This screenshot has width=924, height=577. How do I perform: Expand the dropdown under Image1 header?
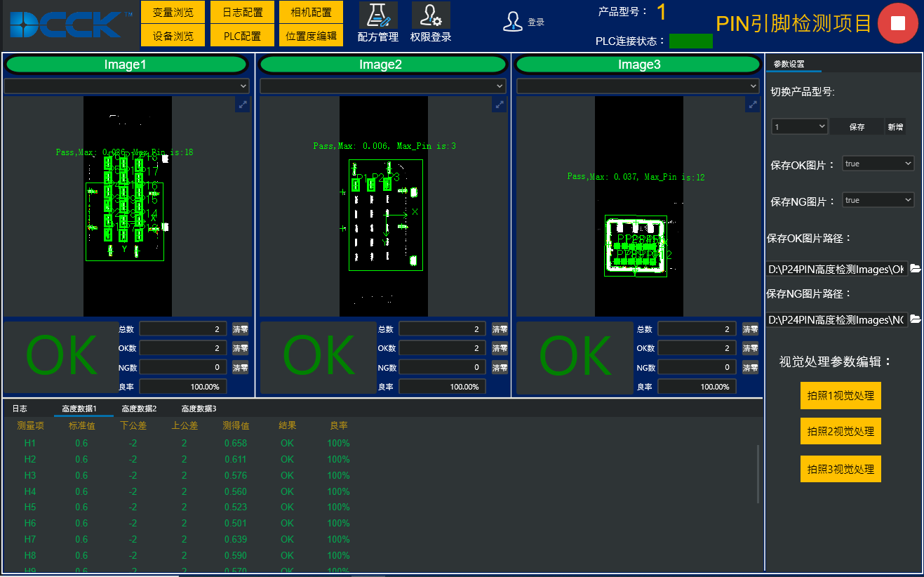tap(127, 86)
